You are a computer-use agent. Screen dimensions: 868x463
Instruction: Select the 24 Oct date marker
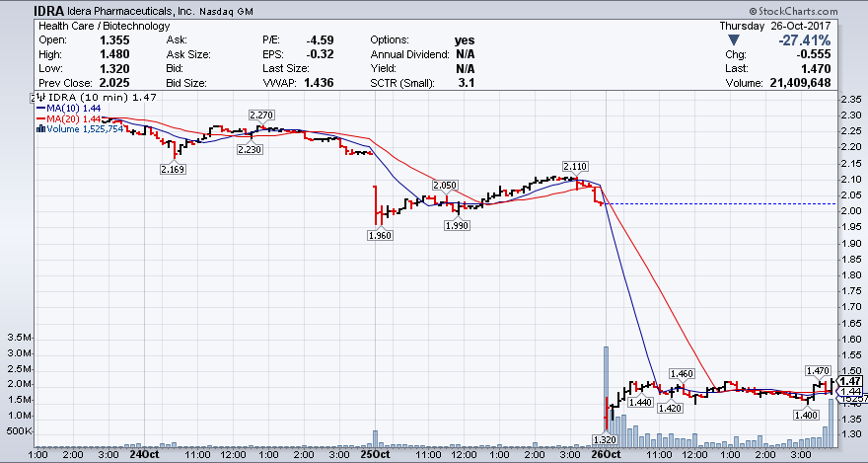[143, 454]
